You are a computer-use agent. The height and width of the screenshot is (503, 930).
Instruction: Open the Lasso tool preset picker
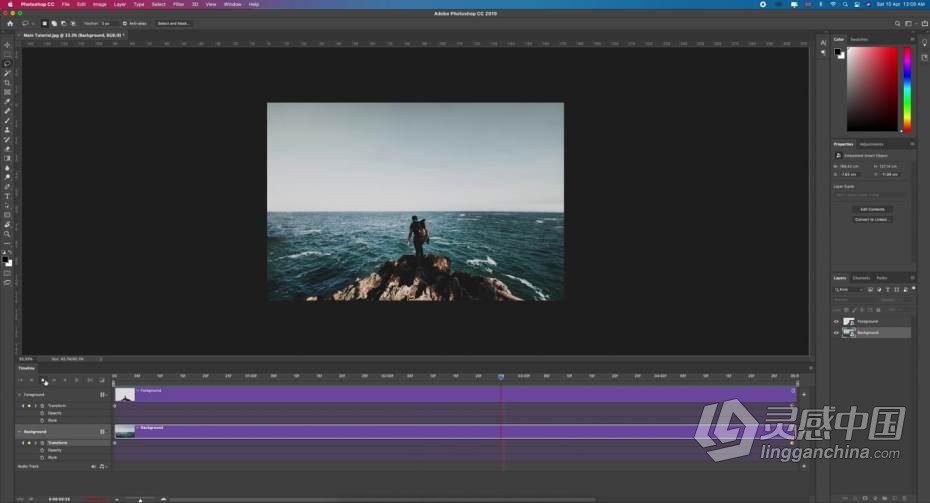(x=27, y=24)
